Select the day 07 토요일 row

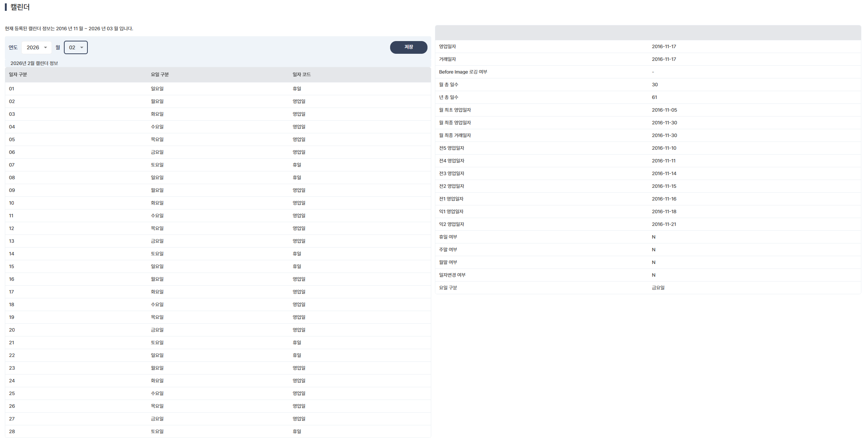[157, 165]
